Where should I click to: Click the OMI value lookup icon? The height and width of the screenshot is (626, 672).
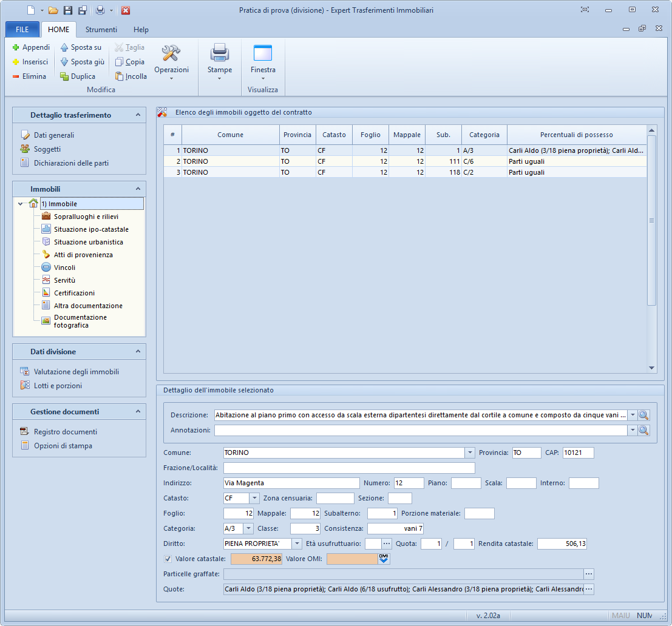click(384, 559)
